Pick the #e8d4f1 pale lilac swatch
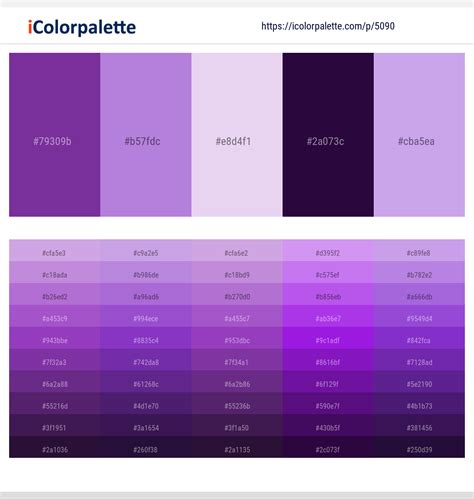Screen dimensions: 474x499 pos(237,135)
